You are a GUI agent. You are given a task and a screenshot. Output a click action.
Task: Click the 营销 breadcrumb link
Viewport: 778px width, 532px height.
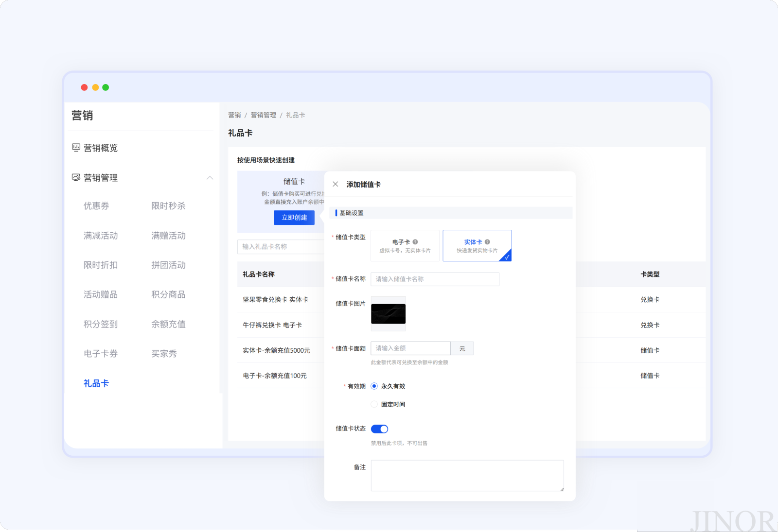point(234,115)
